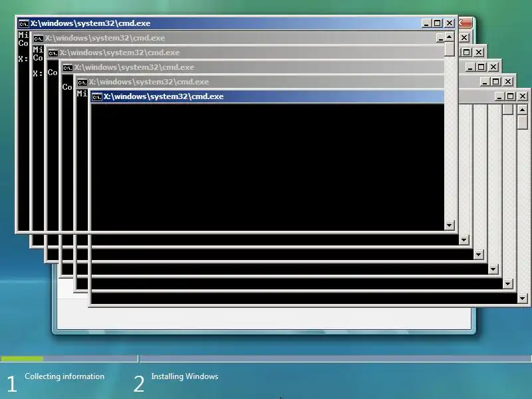
Task: Open system menu icon of second cascaded cmd window
Action: click(x=39, y=39)
